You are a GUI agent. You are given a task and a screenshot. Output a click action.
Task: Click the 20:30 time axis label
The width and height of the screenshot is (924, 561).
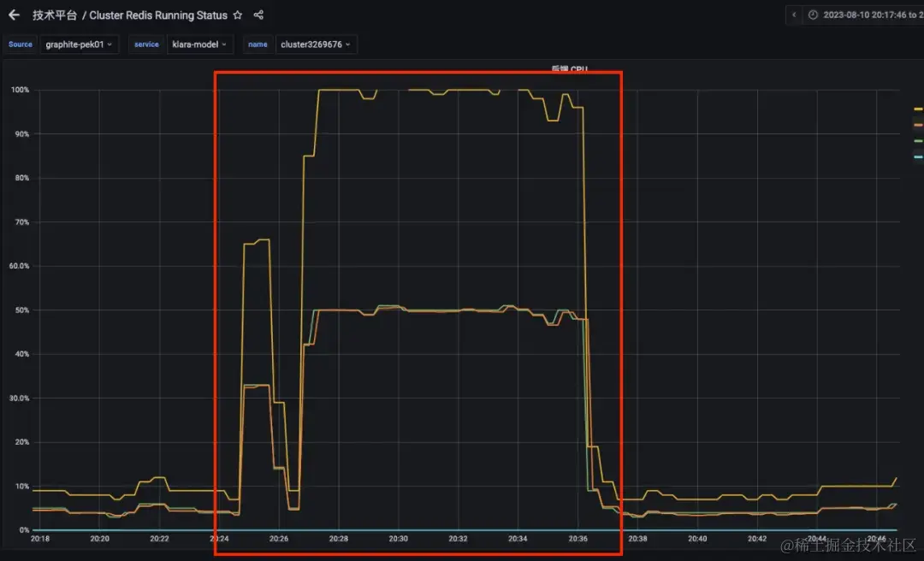pyautogui.click(x=399, y=539)
